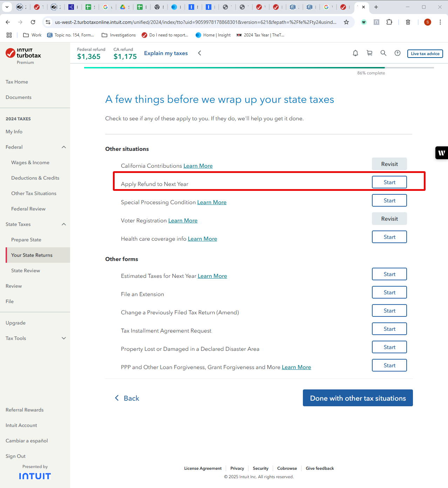Open Prepare State in sidebar
The width and height of the screenshot is (448, 488).
(x=26, y=240)
